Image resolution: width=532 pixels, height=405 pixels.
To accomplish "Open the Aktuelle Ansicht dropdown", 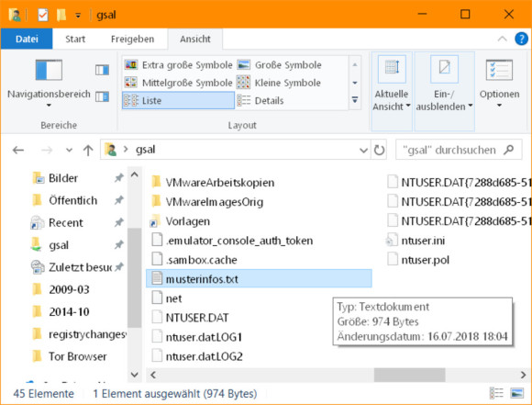I will pos(392,91).
